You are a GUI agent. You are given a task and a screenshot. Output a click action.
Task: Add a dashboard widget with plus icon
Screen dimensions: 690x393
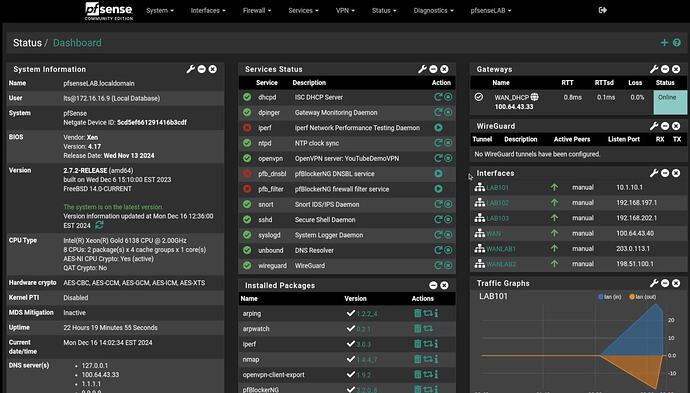pos(664,43)
